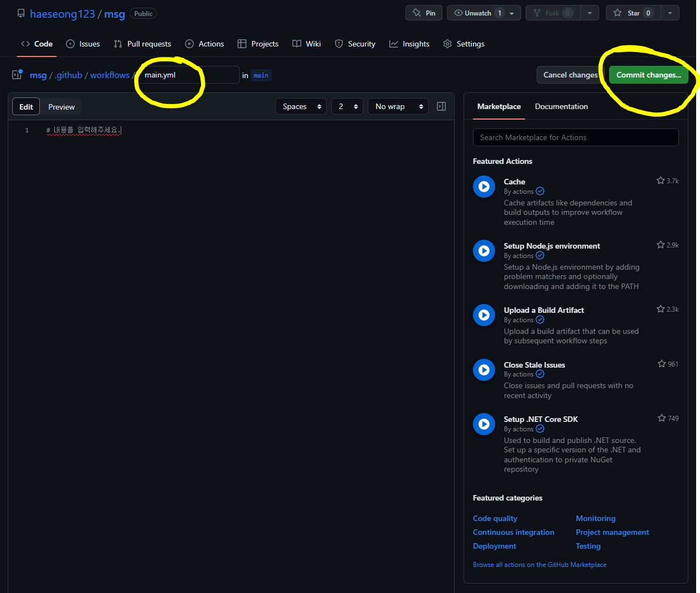Screen dimensions: 700x593
Task: Navigate to msg breadcrumb link
Action: click(38, 75)
